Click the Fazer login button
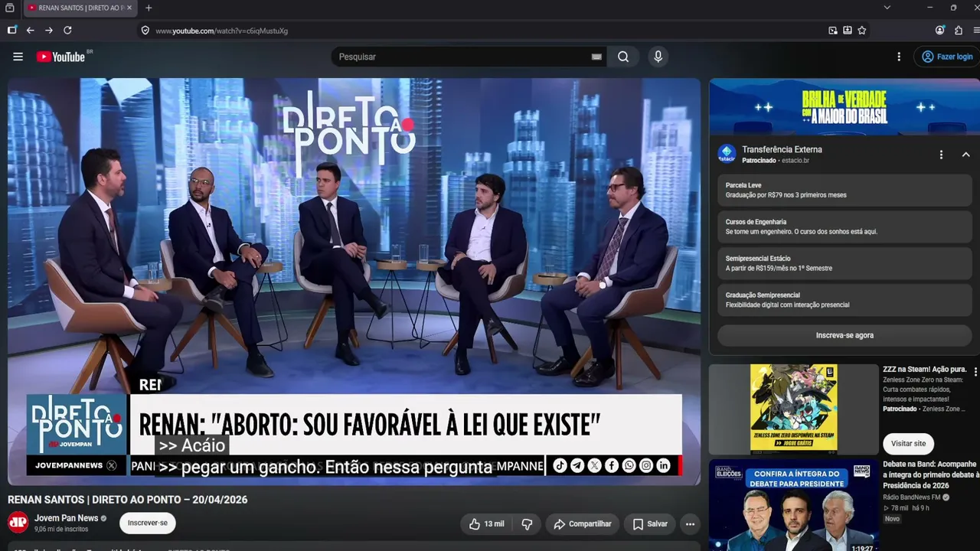 (x=947, y=57)
